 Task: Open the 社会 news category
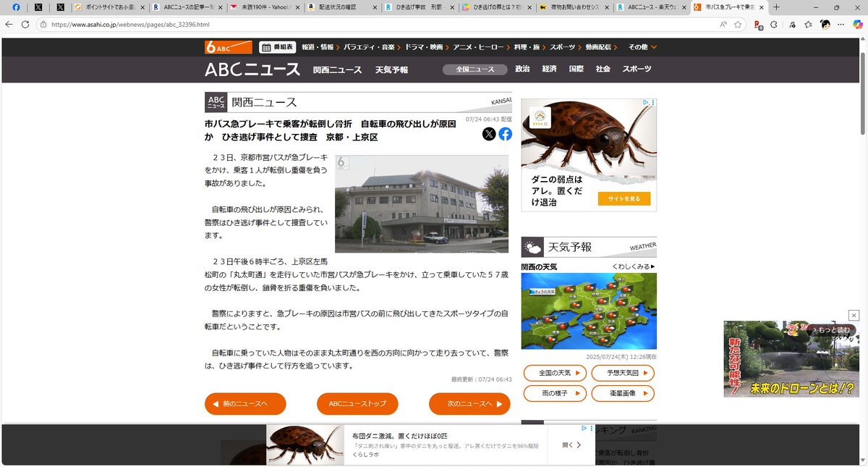603,70
